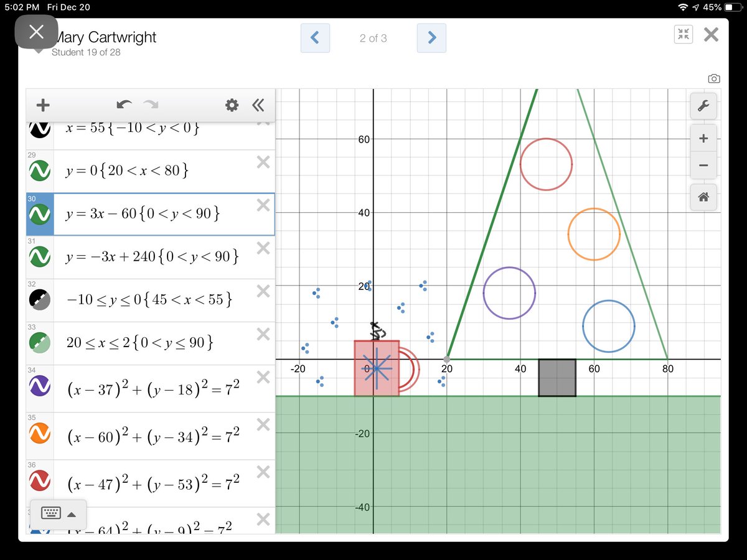Image resolution: width=747 pixels, height=560 pixels.
Task: Collapse the expression list with the double-chevron
Action: [x=259, y=105]
